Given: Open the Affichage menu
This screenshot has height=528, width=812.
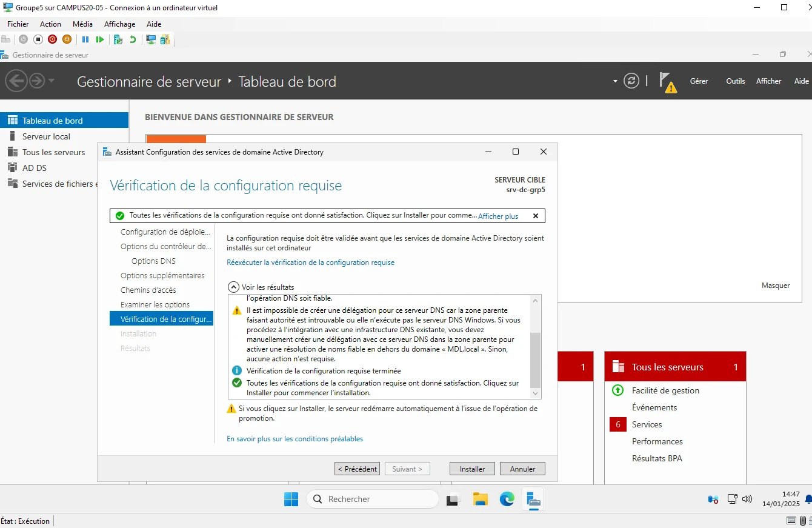Looking at the screenshot, I should click(120, 24).
